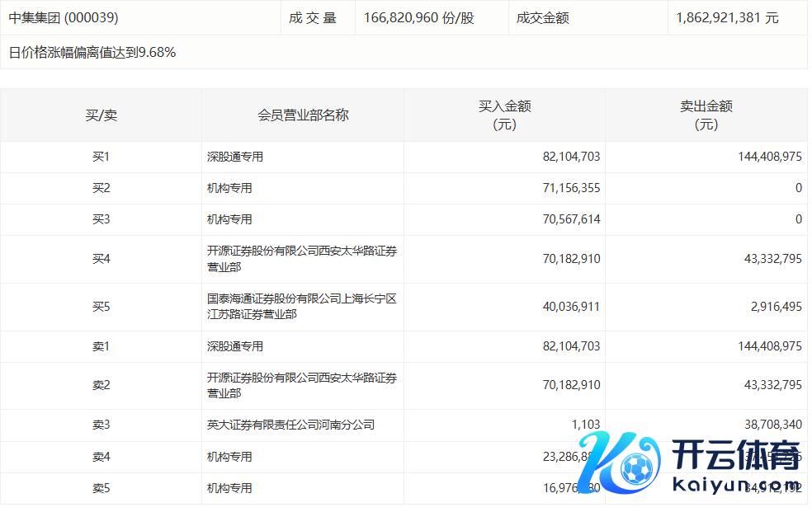This screenshot has height=512, width=812.
Task: Select sell amount 38,708,340 in 卖3 row
Action: coord(767,425)
